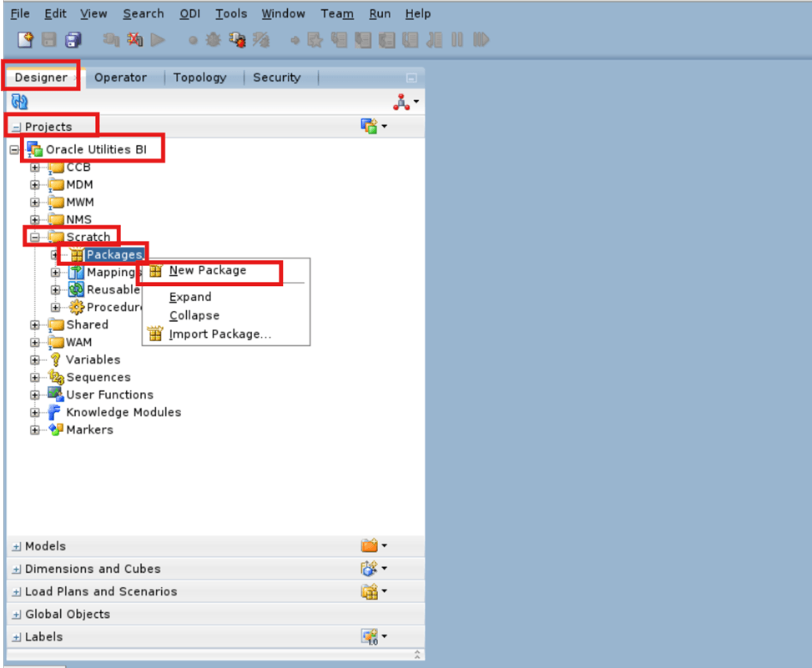Expand the Knowledge Modules tree node

[x=33, y=412]
